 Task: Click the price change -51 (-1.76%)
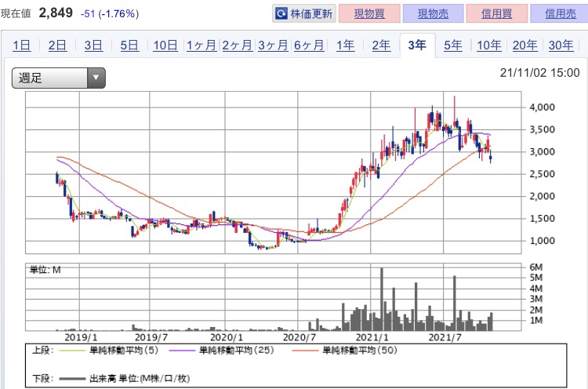[110, 14]
